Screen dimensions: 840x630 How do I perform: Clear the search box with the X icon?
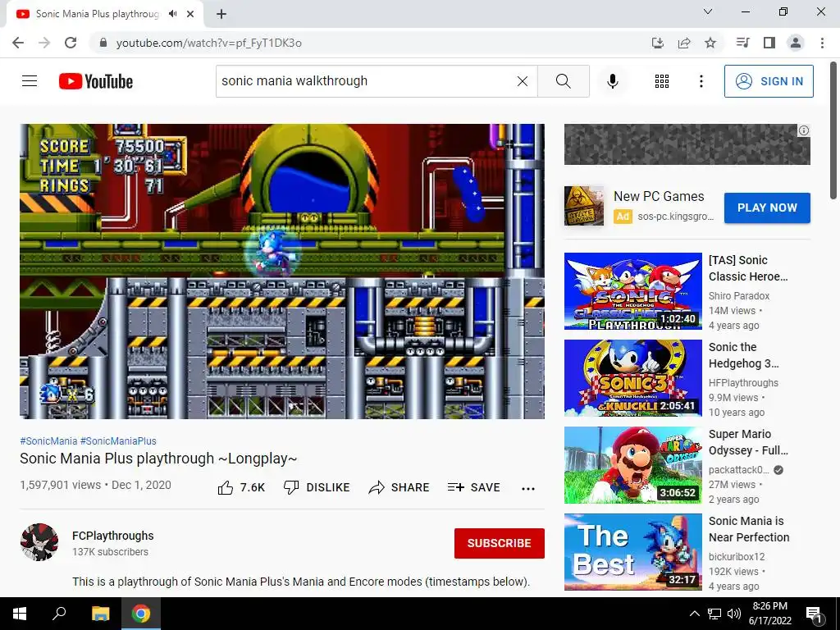pyautogui.click(x=523, y=81)
